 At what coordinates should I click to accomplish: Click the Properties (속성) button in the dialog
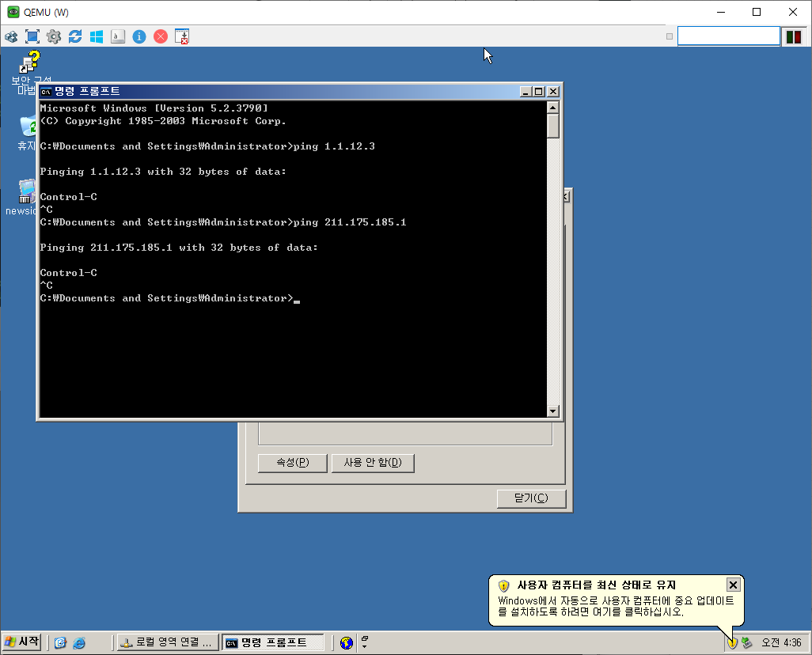coord(293,463)
